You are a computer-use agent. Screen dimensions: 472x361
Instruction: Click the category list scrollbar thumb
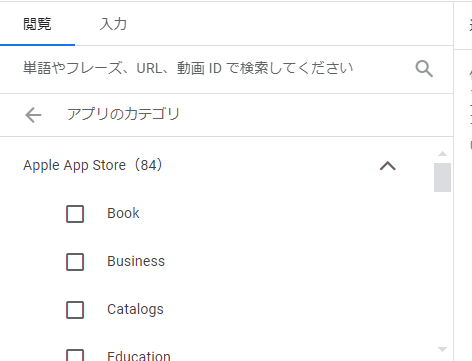click(442, 177)
